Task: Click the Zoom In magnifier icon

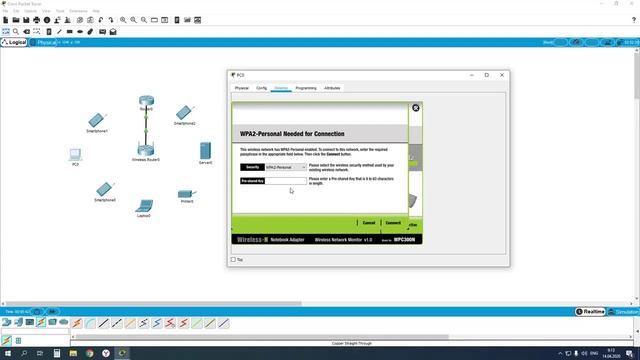Action: (x=123, y=20)
